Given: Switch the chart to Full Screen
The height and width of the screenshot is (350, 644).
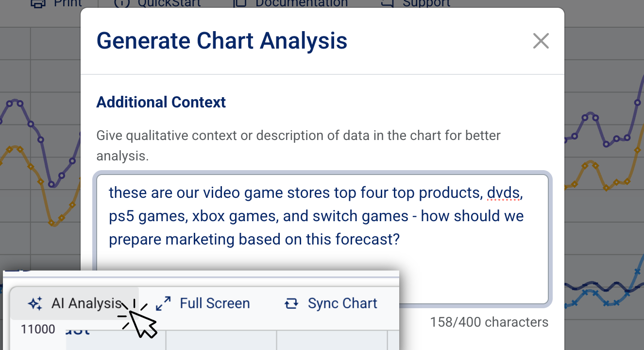Looking at the screenshot, I should click(215, 302).
